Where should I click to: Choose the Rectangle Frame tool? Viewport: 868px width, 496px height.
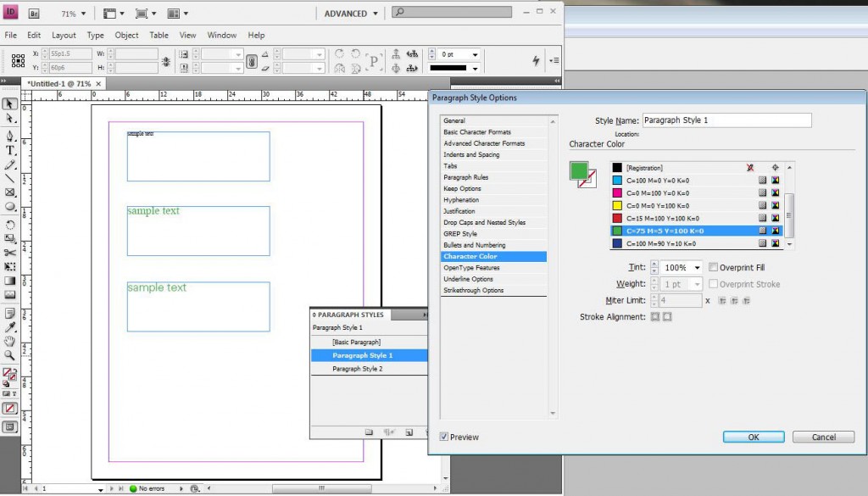pyautogui.click(x=9, y=192)
